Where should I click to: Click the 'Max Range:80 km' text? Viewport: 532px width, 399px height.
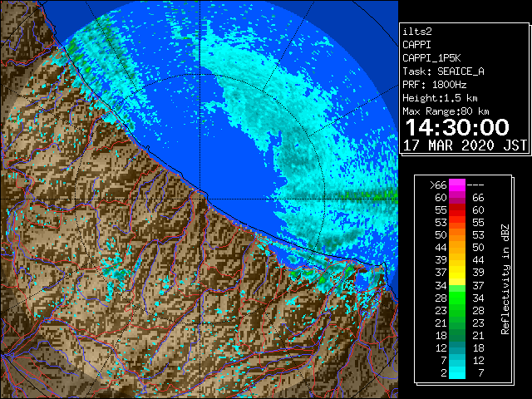(x=446, y=111)
